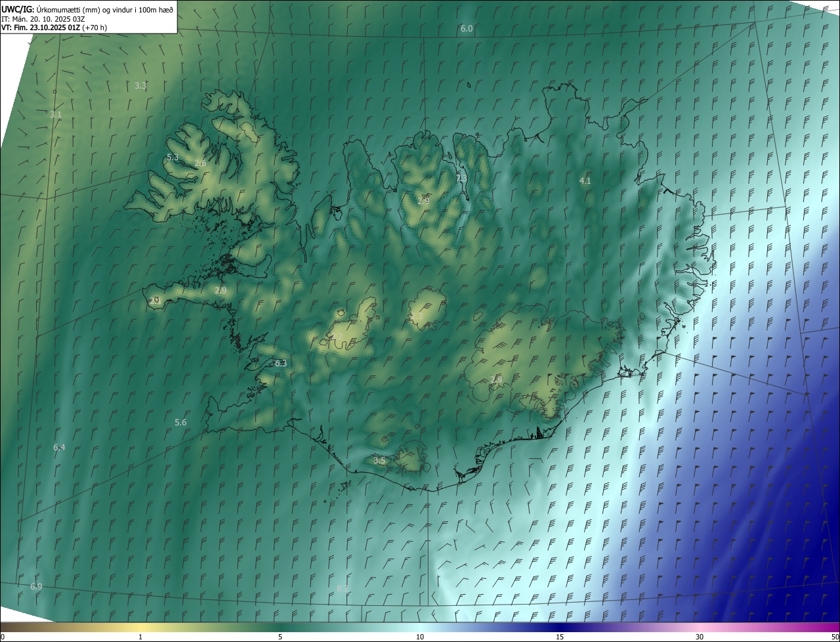Click the 5.3 value label on the map

(x=173, y=158)
